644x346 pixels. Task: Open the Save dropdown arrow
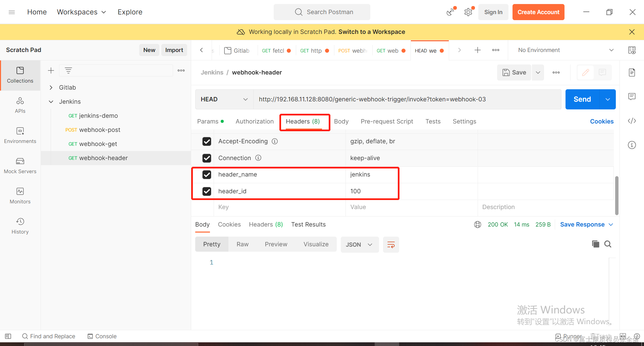coord(538,72)
